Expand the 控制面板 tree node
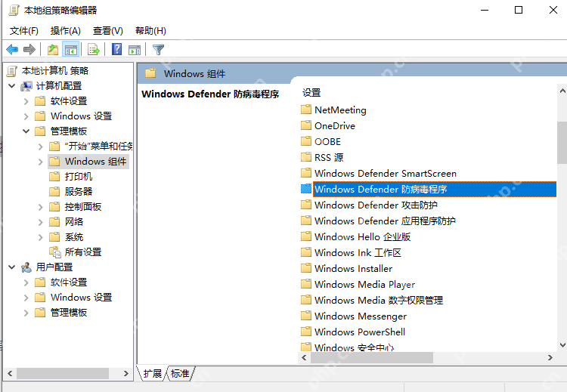 (41, 207)
